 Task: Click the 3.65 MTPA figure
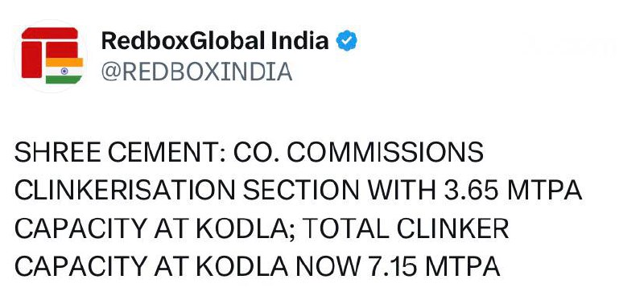(x=513, y=191)
